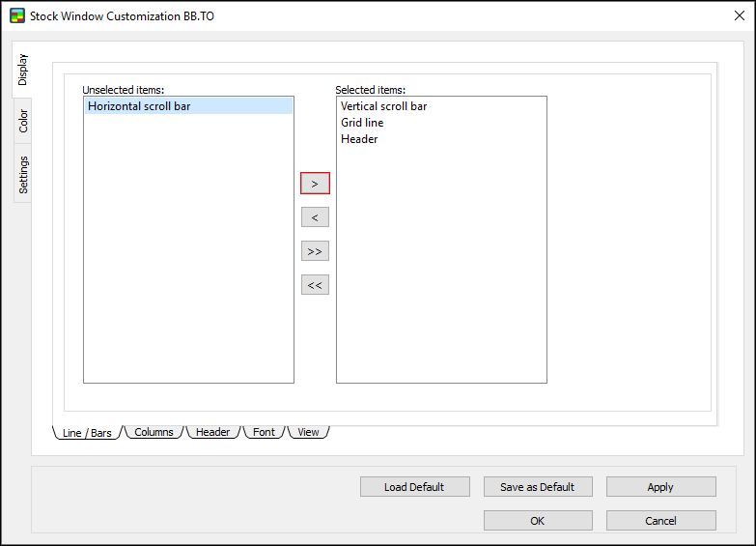Go to the Font bottom tab
Image resolution: width=756 pixels, height=546 pixels.
coord(264,432)
